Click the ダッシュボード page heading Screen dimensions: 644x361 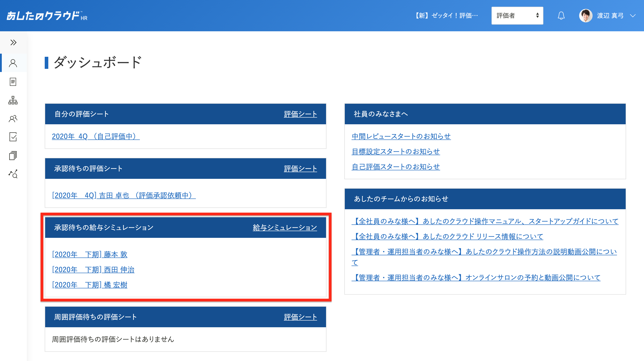coord(98,62)
